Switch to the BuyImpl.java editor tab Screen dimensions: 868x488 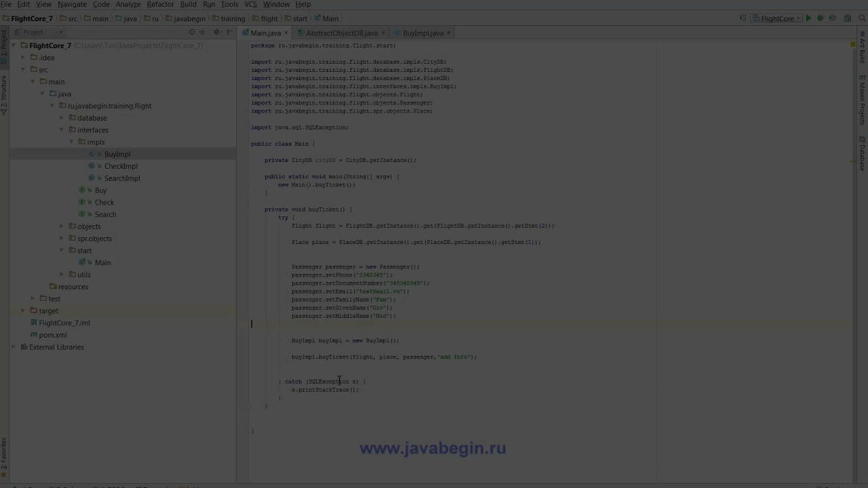422,33
